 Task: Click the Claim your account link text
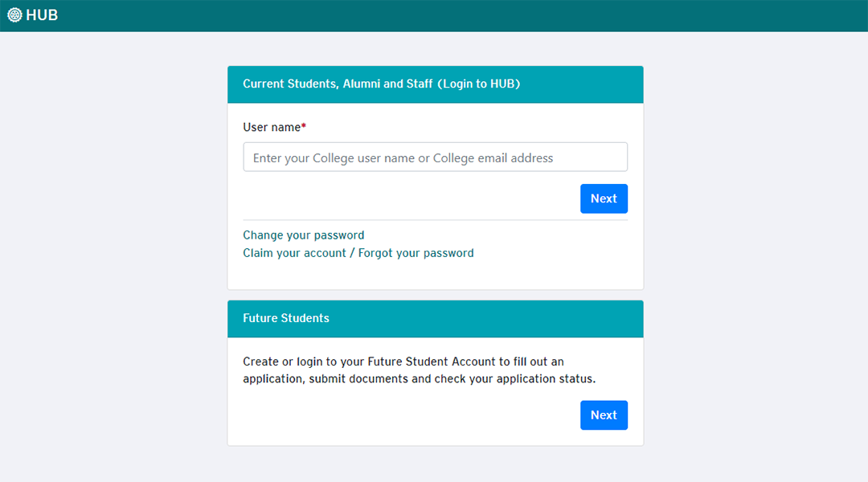[x=294, y=253]
